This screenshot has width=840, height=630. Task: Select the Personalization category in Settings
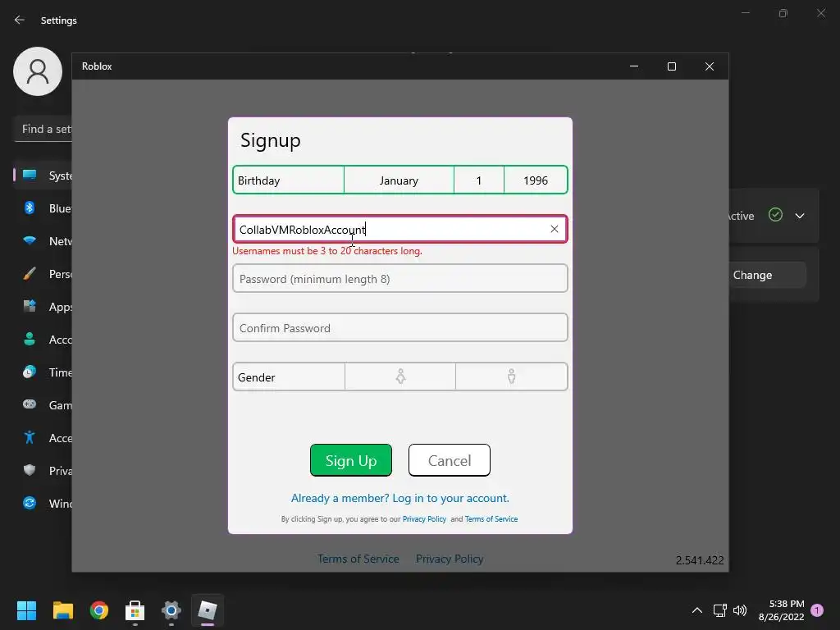pyautogui.click(x=43, y=274)
